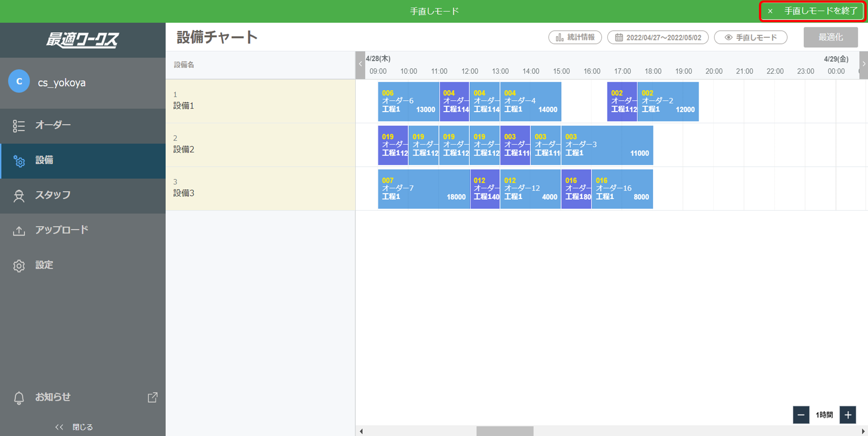Click the 12:00 time header
Viewport: 868px width, 436px height.
pos(470,71)
